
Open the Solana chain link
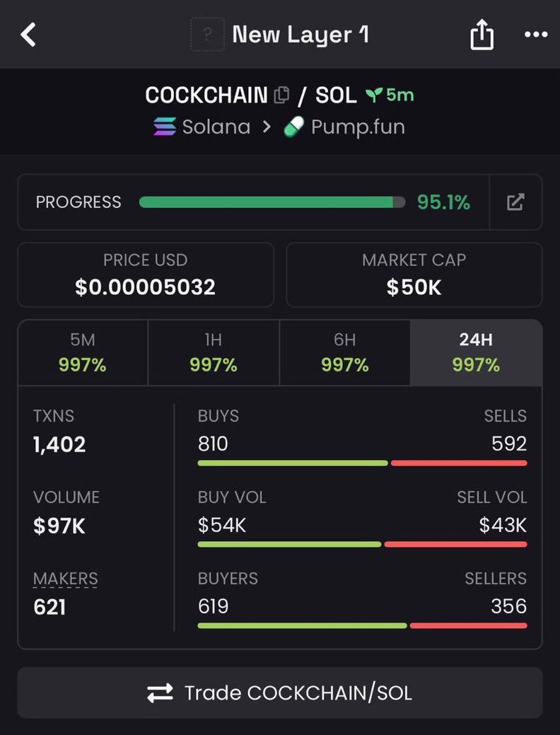click(x=216, y=127)
